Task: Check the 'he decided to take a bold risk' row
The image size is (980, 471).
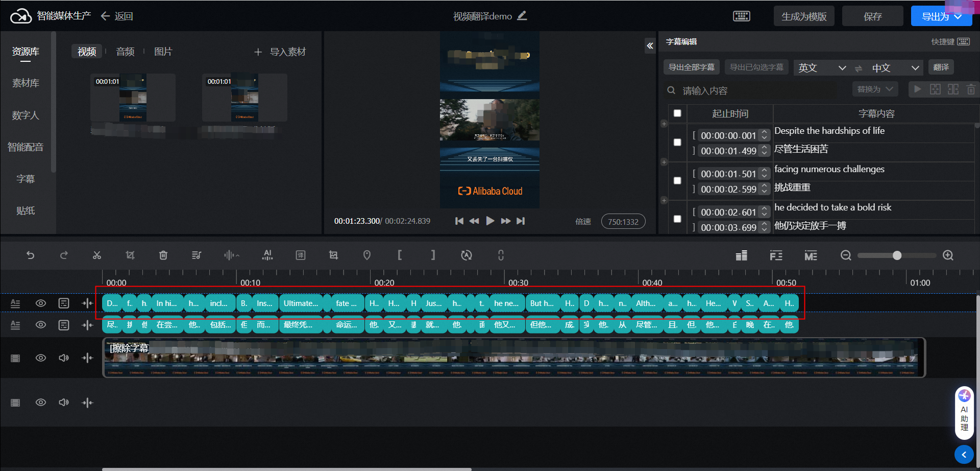Action: coord(677,219)
